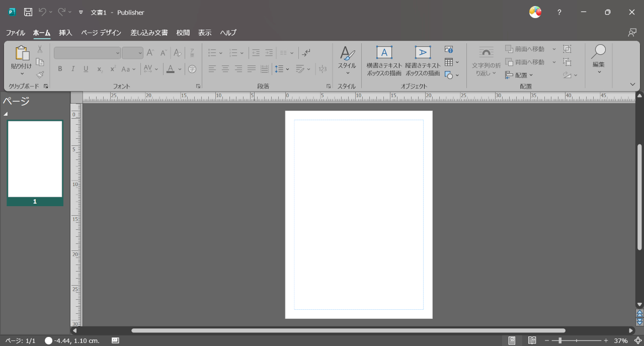
Task: Open the character spacing AV dropdown
Action: 150,69
